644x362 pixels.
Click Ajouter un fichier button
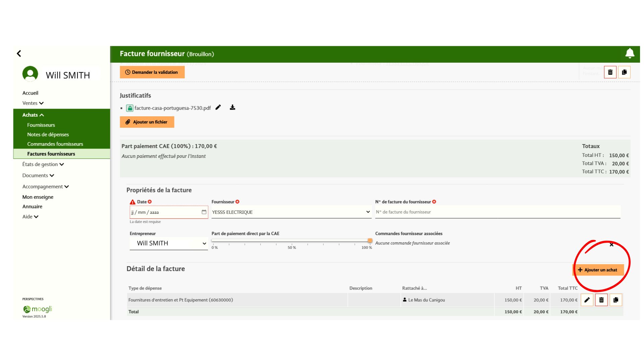(147, 122)
